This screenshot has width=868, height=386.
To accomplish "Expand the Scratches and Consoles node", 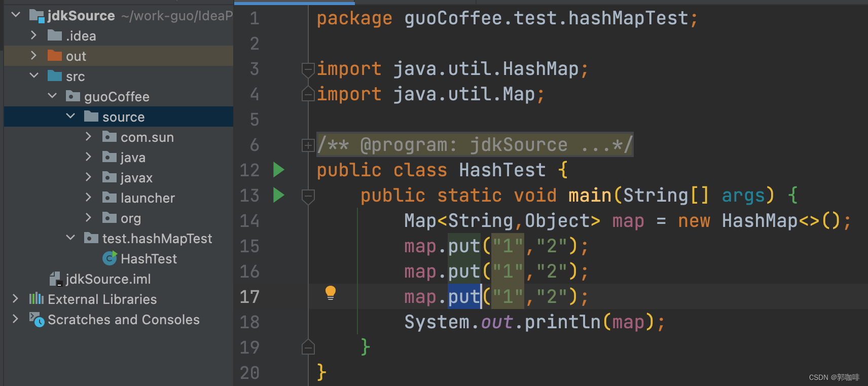I will click(x=16, y=319).
